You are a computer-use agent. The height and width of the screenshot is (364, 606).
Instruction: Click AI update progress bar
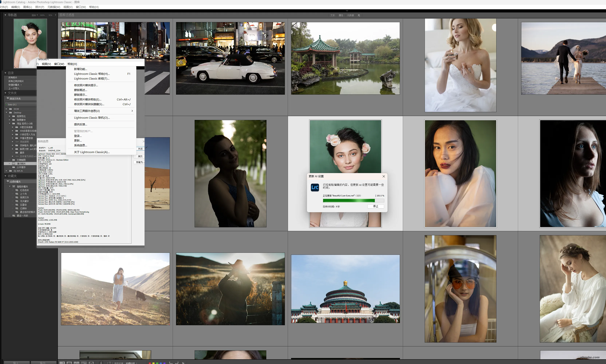(x=353, y=201)
